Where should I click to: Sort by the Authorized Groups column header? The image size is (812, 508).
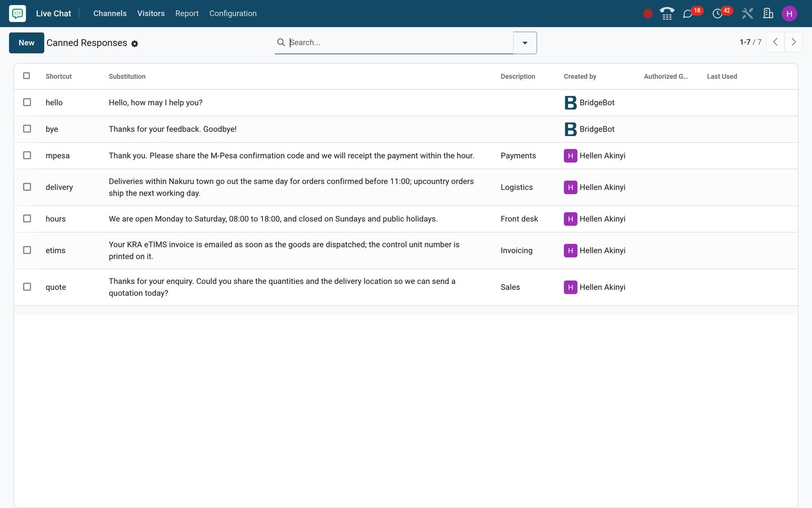(666, 76)
